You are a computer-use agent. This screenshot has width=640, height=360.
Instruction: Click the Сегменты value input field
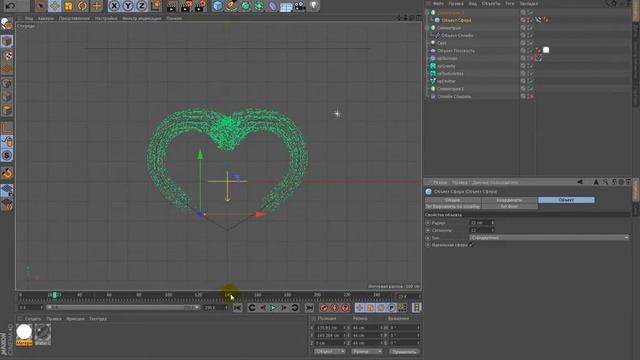point(482,230)
